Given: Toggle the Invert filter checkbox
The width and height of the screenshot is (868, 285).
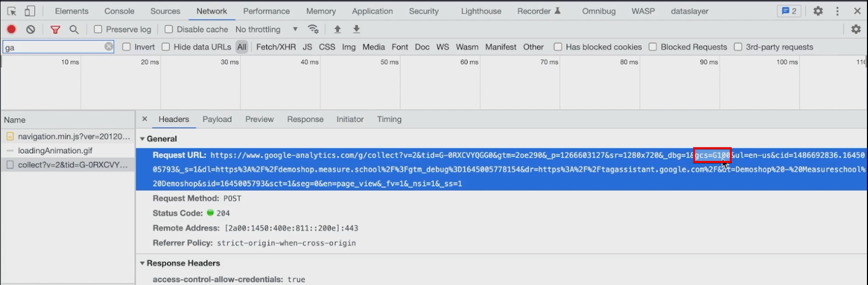Looking at the screenshot, I should pyautogui.click(x=126, y=47).
